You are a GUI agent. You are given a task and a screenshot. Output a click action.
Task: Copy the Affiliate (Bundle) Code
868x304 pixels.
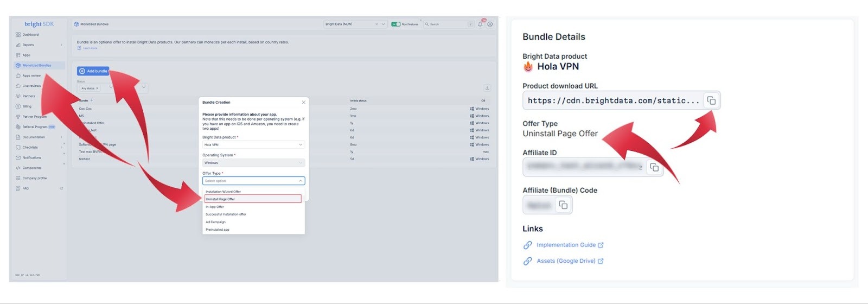(563, 205)
